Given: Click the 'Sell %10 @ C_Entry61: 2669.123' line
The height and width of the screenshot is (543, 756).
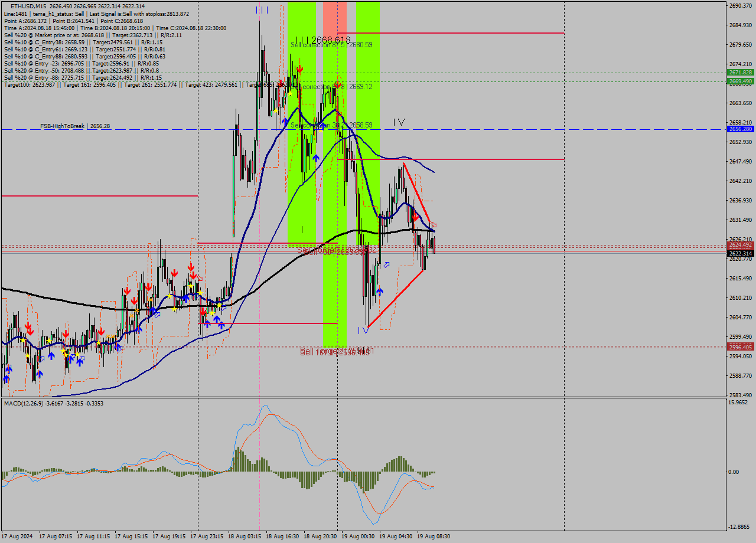Looking at the screenshot, I should point(84,49).
